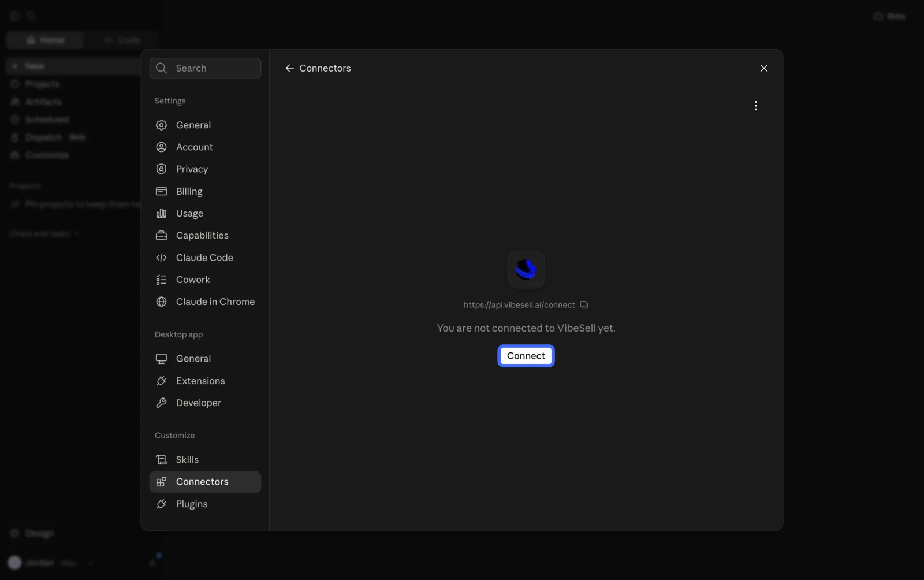The width and height of the screenshot is (924, 580).
Task: Click the toolbox icon beside Capabilities
Action: click(x=162, y=236)
